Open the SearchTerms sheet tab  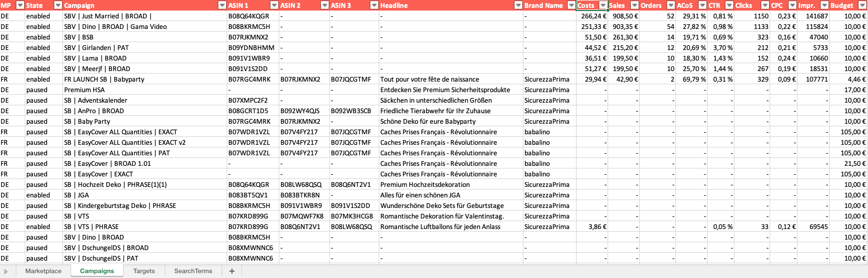pyautogui.click(x=193, y=271)
